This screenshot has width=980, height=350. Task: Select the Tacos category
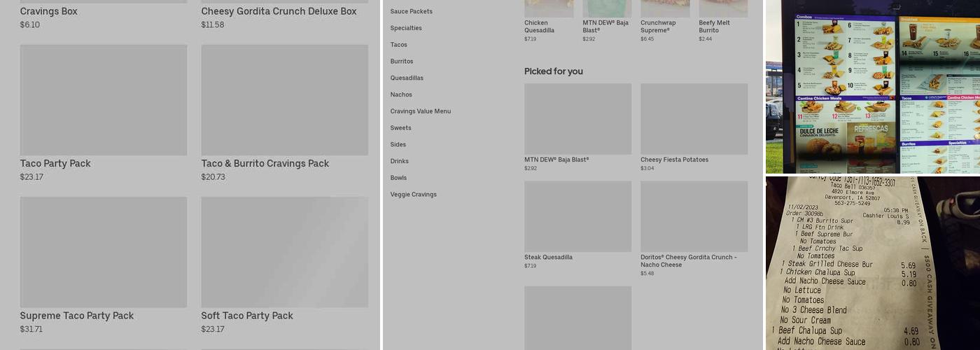[x=398, y=45]
